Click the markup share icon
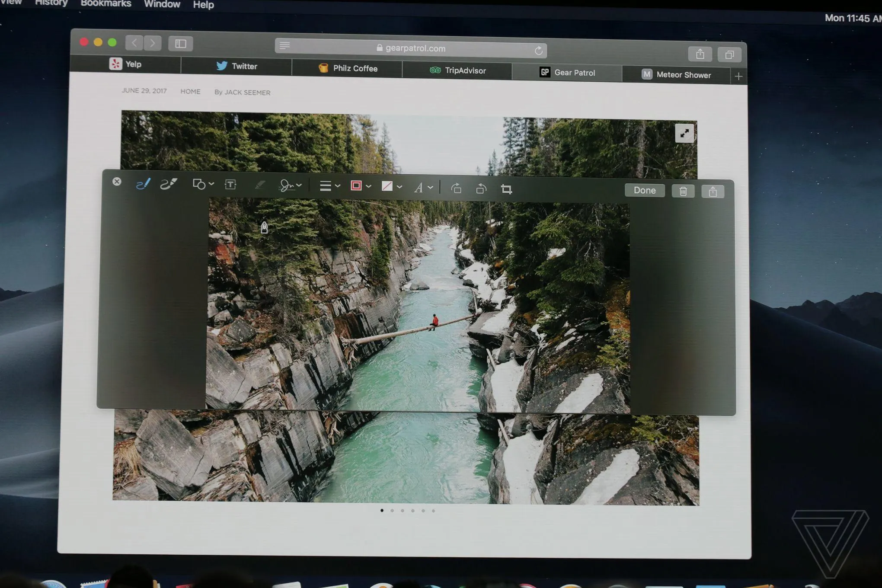Image resolution: width=882 pixels, height=588 pixels. click(x=713, y=192)
